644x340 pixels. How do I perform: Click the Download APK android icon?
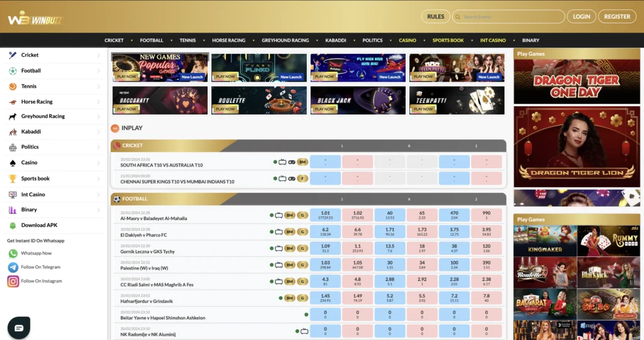pyautogui.click(x=13, y=226)
